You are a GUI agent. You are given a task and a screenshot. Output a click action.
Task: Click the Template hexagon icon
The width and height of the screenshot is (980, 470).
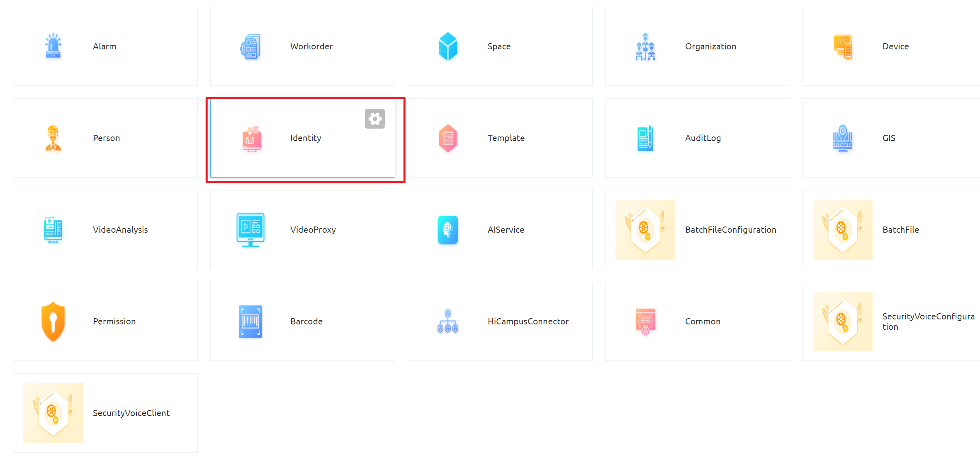coord(448,138)
